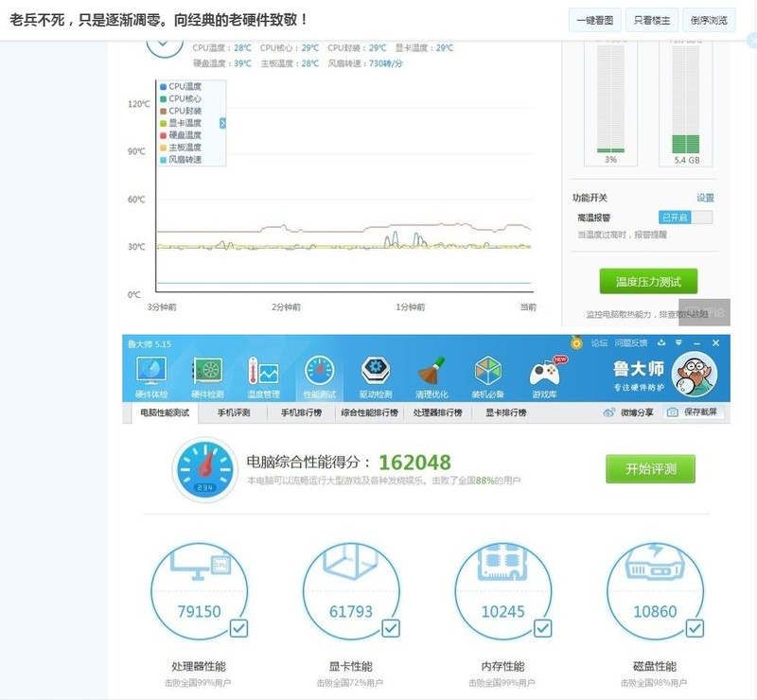Minimize the Ludashi 5.15 window
Screen dimensions: 757x700
(x=696, y=342)
